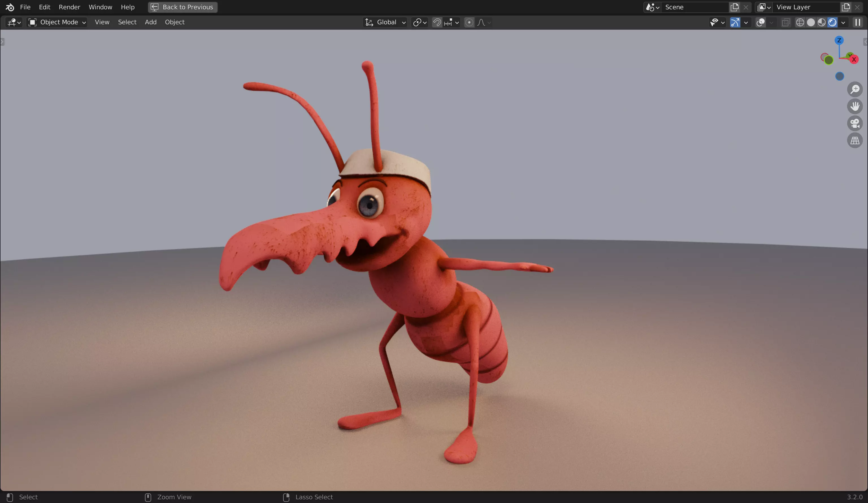The height and width of the screenshot is (503, 868).
Task: Open the Render menu
Action: pos(69,7)
